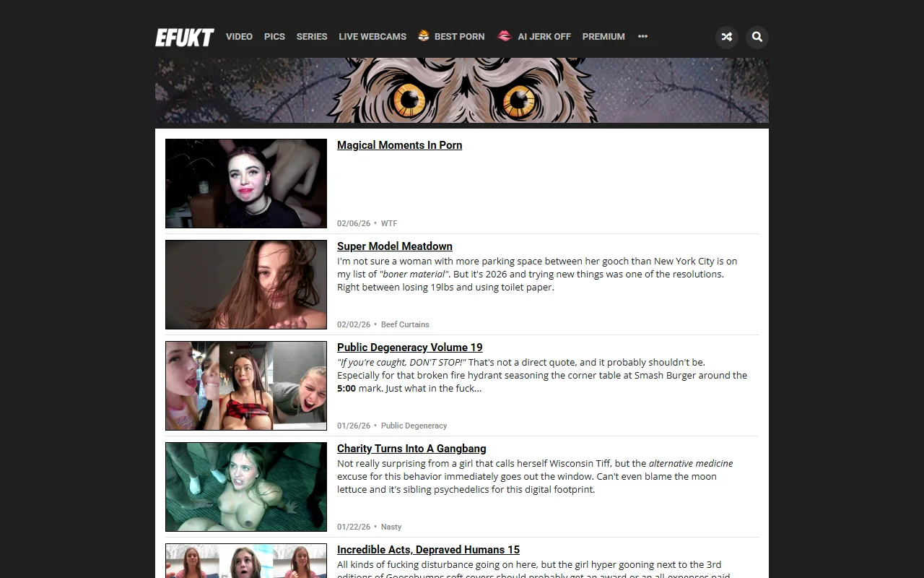Viewport: 924px width, 578px height.
Task: Open the Charity Turns Into A Gangbang post
Action: [x=411, y=449]
